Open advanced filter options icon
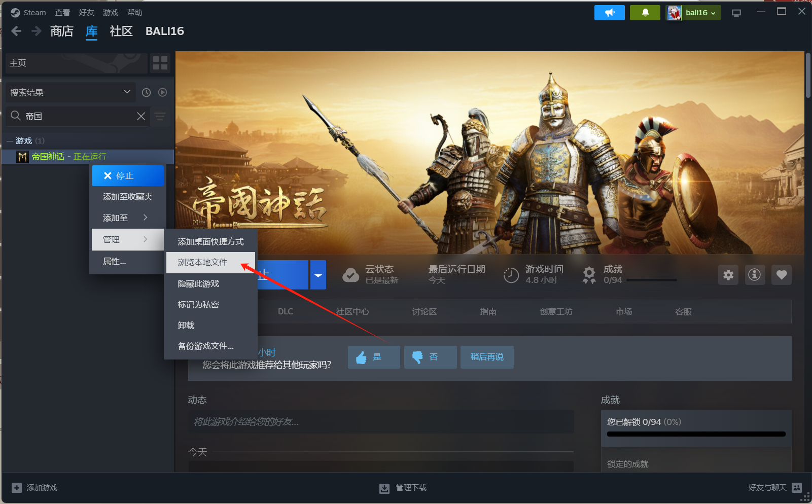812x504 pixels. (x=160, y=116)
